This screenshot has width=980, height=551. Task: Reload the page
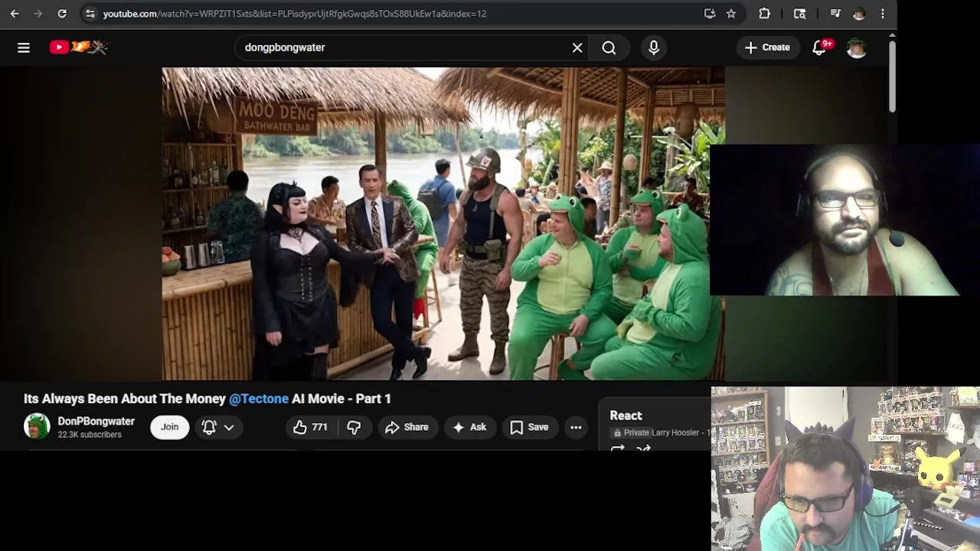pos(62,14)
